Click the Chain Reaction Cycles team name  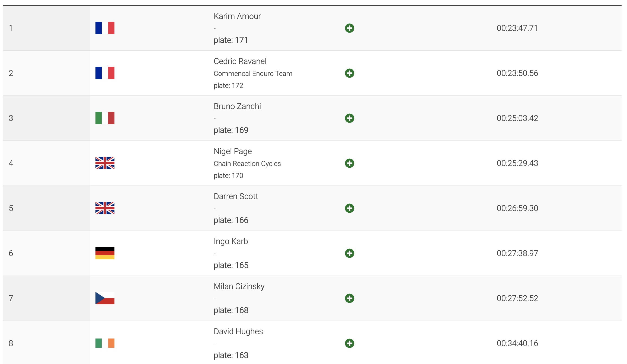247,164
